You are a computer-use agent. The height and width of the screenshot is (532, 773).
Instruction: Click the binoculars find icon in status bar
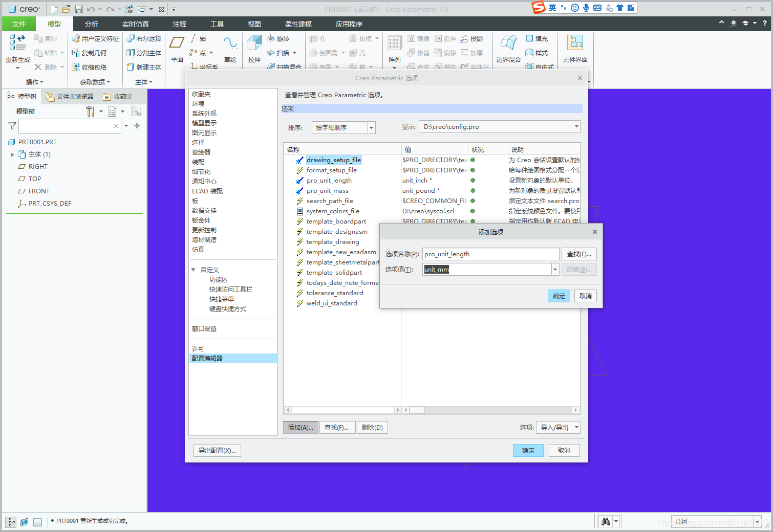point(606,521)
